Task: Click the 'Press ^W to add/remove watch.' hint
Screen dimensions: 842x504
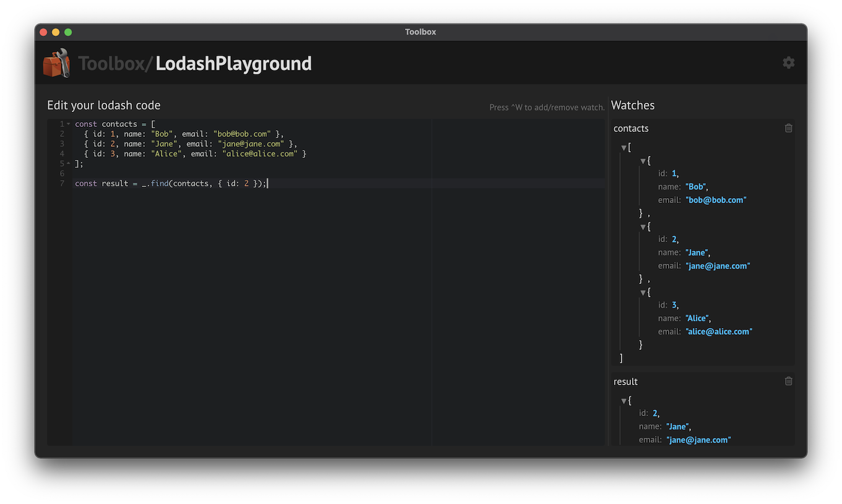Action: tap(547, 107)
